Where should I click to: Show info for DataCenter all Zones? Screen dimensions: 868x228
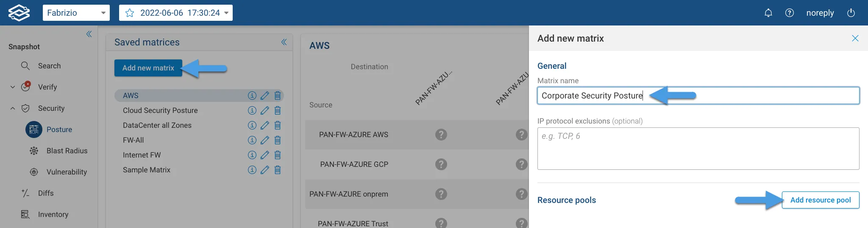tap(252, 125)
